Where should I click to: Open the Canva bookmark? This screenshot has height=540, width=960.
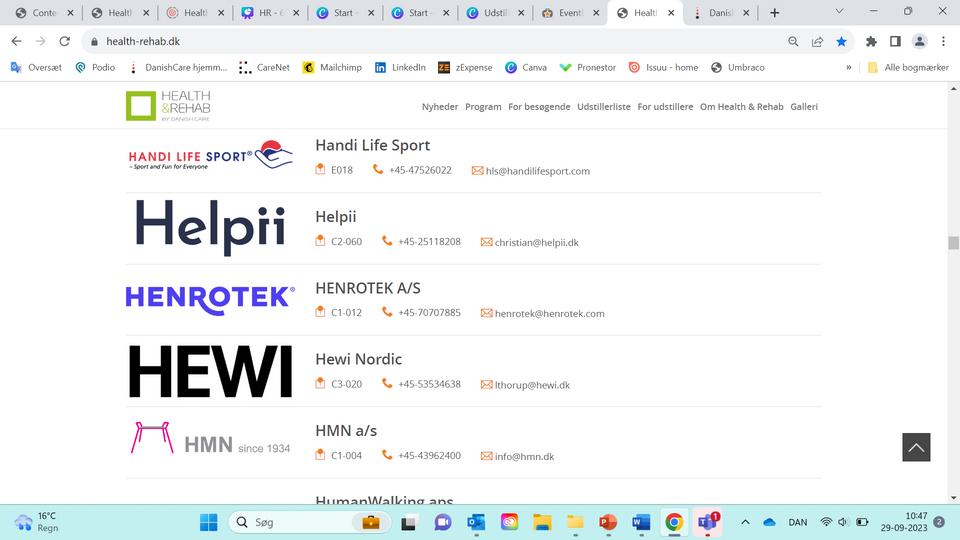tap(526, 67)
